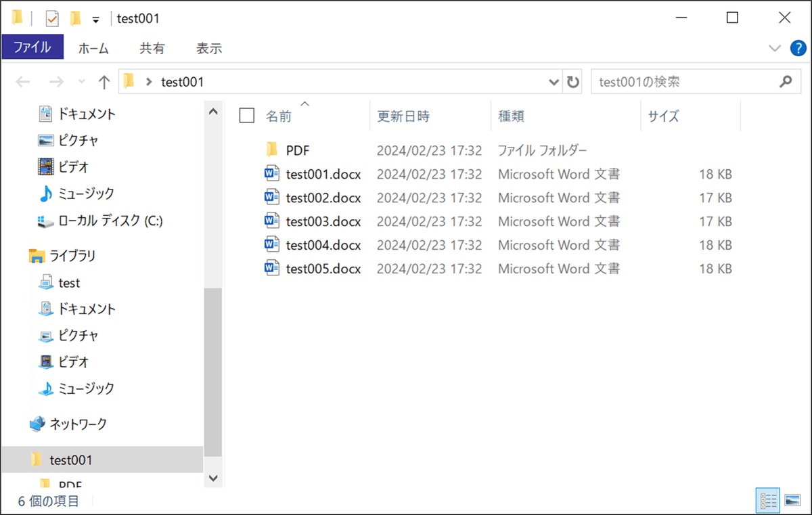Click the Properties quick access icon in title bar

coord(52,18)
